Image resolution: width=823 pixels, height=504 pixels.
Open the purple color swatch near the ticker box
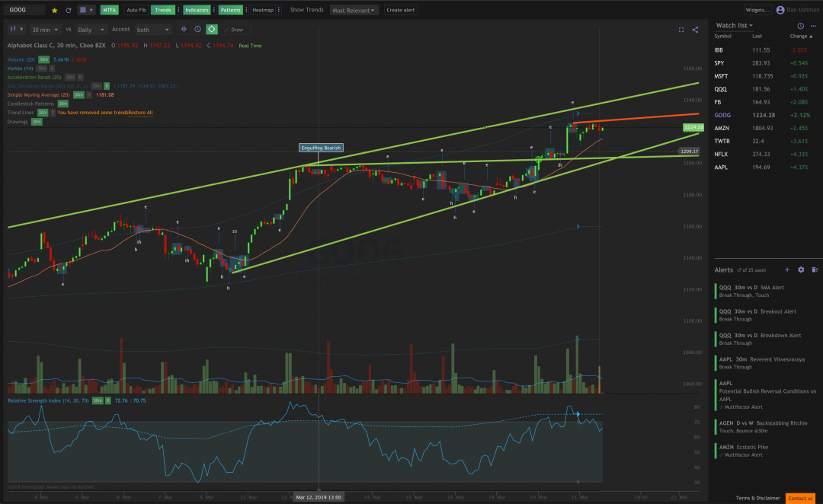[x=84, y=9]
